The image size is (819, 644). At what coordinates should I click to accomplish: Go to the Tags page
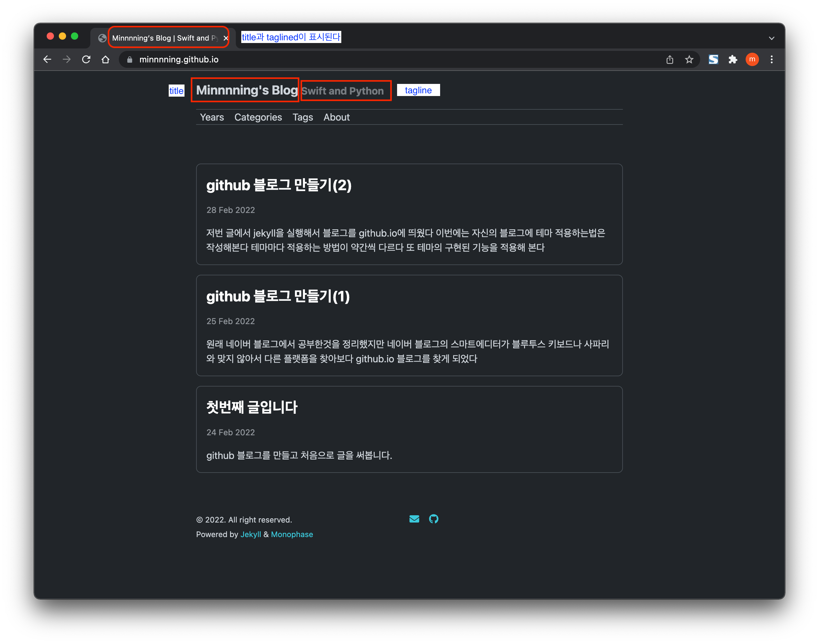click(x=303, y=117)
